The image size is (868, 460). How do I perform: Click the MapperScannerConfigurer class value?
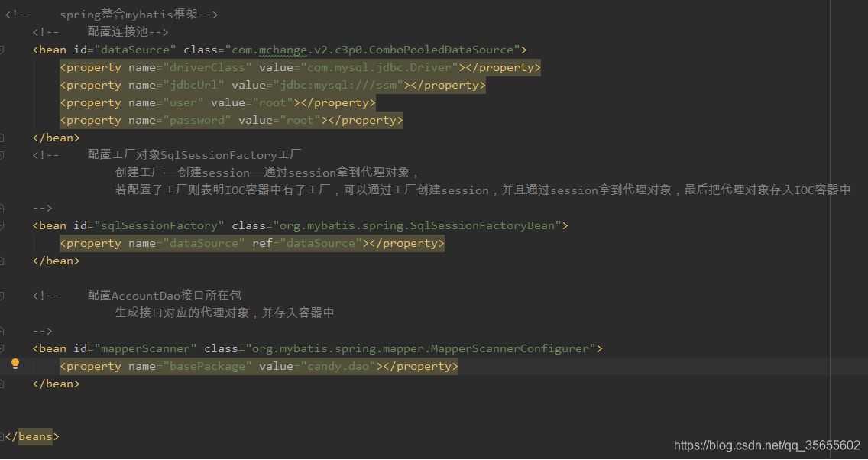421,348
